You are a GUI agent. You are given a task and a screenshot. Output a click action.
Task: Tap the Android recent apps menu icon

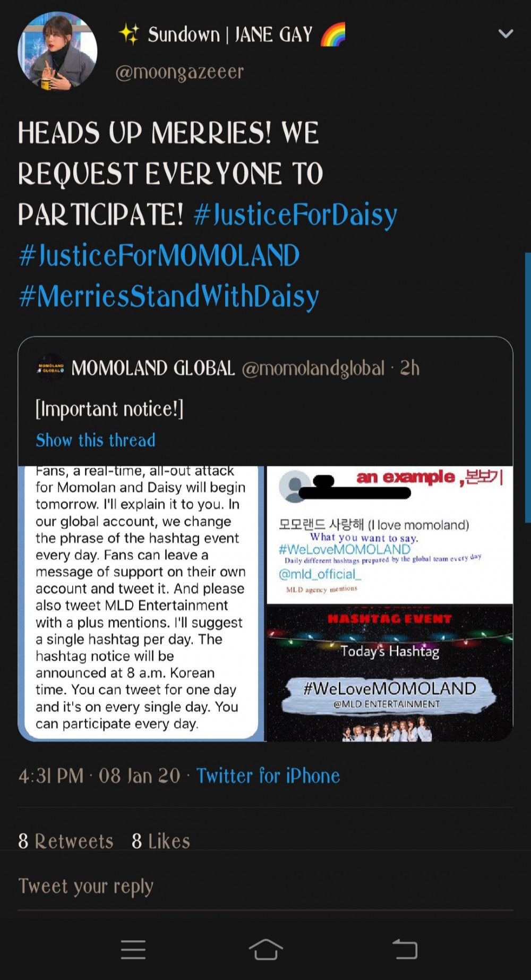pos(133,949)
